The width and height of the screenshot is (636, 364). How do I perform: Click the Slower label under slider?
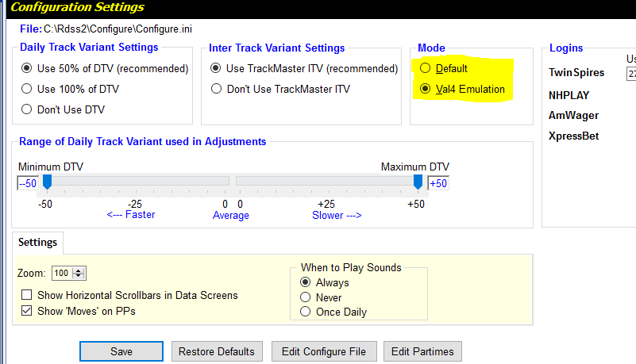point(337,215)
